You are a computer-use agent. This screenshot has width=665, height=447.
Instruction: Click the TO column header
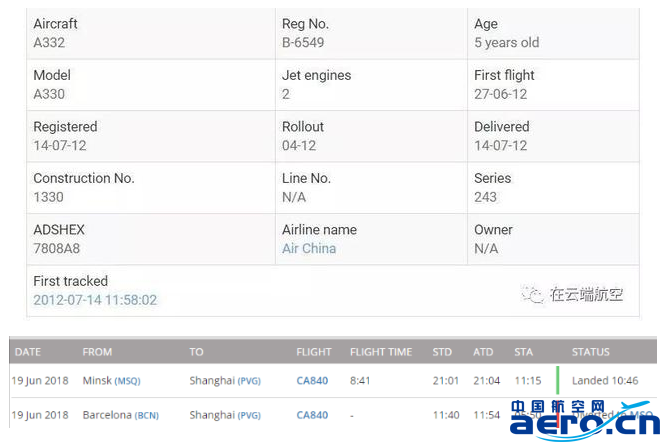coord(196,352)
